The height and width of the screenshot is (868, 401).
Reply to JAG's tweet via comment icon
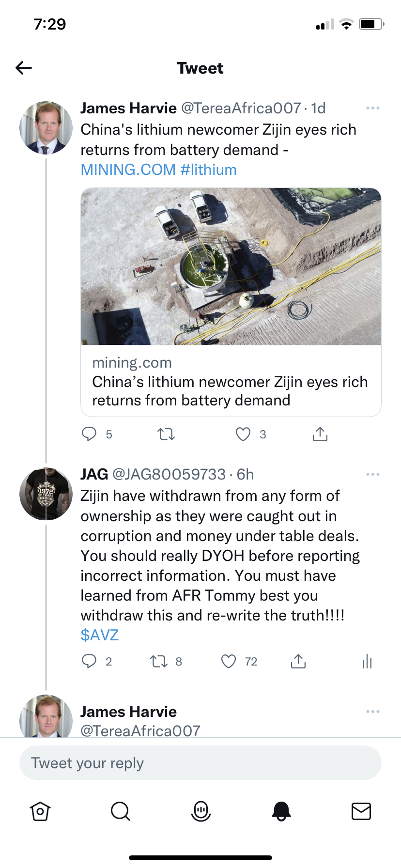pyautogui.click(x=89, y=661)
